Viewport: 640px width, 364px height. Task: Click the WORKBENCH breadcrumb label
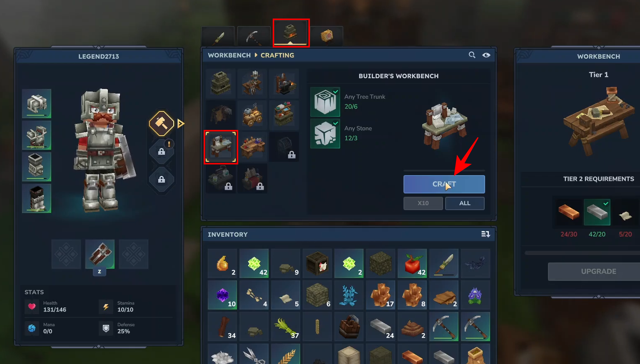pyautogui.click(x=229, y=55)
